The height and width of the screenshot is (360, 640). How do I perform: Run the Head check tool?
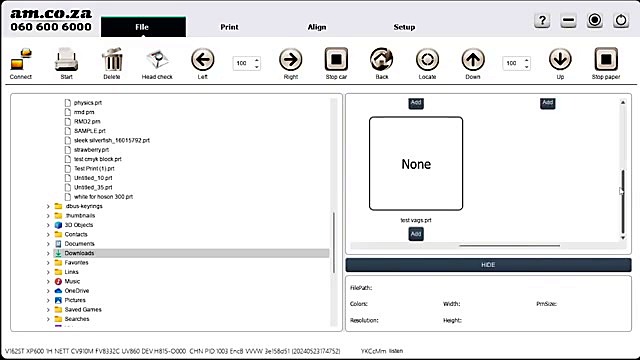click(x=157, y=60)
